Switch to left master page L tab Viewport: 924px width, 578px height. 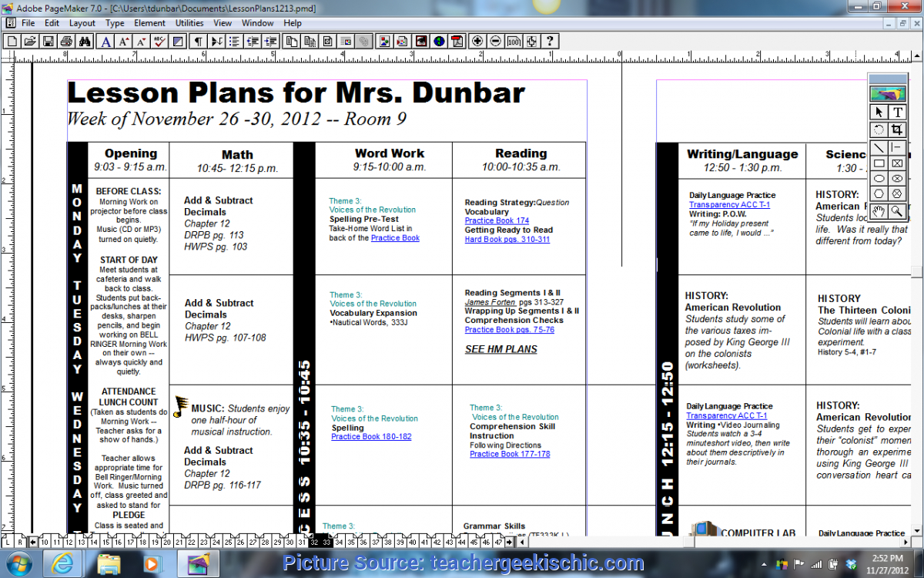coord(8,542)
